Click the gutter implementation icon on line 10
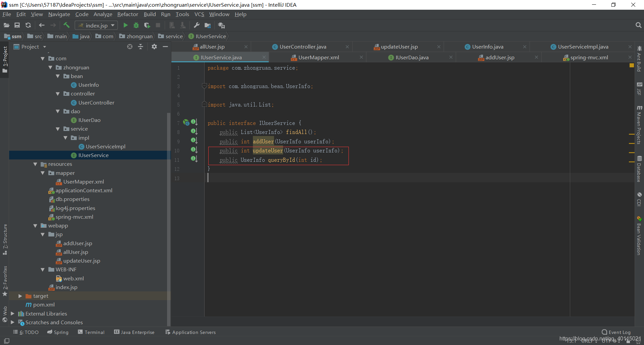 point(194,150)
